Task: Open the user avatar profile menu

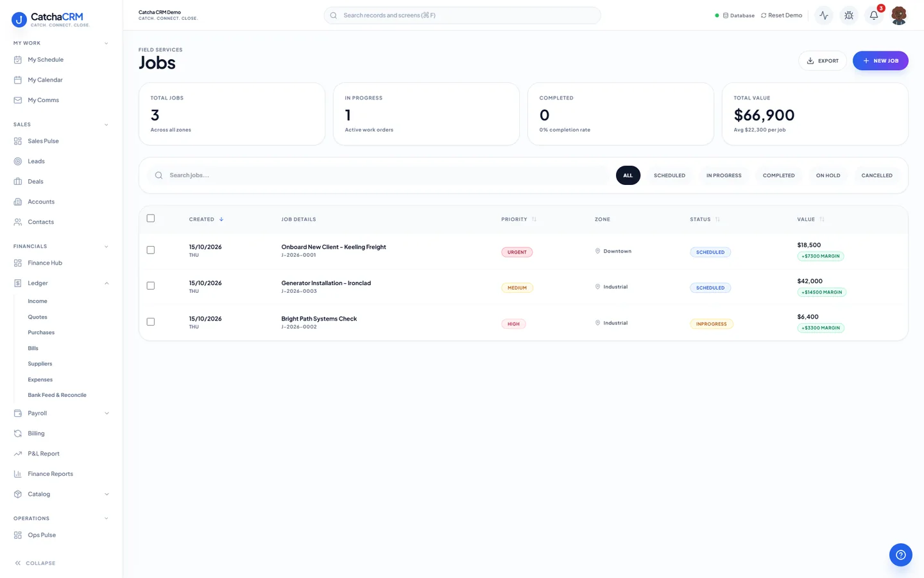Action: [899, 15]
